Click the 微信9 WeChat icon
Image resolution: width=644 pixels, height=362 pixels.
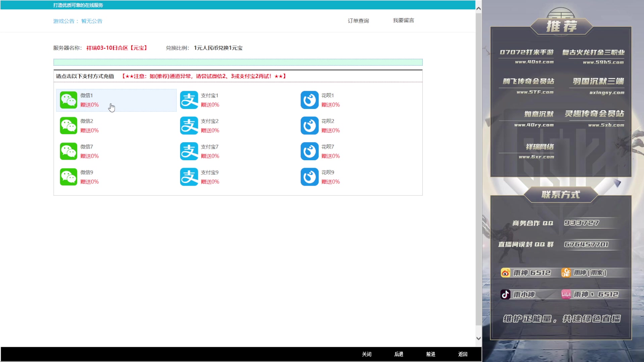(68, 177)
